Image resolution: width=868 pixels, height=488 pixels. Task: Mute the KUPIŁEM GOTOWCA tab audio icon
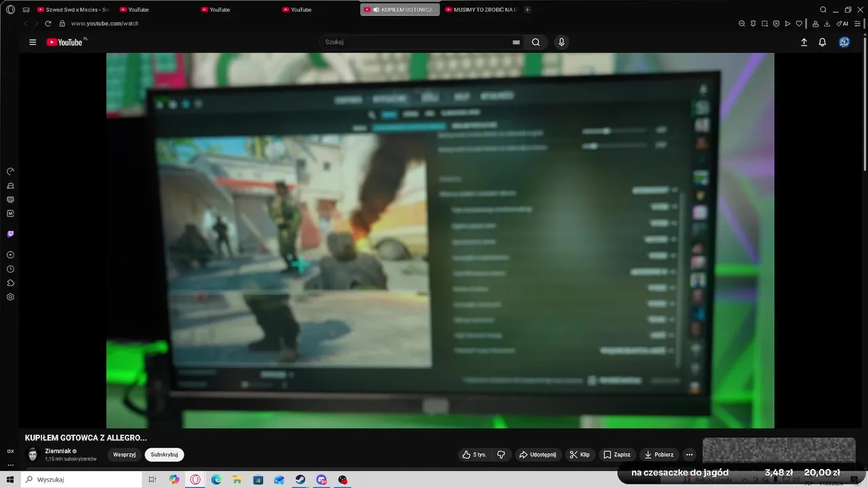click(x=376, y=9)
